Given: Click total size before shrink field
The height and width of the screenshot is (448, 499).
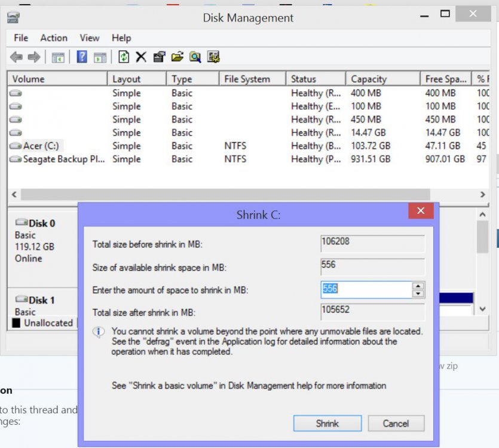Looking at the screenshot, I should [x=373, y=243].
